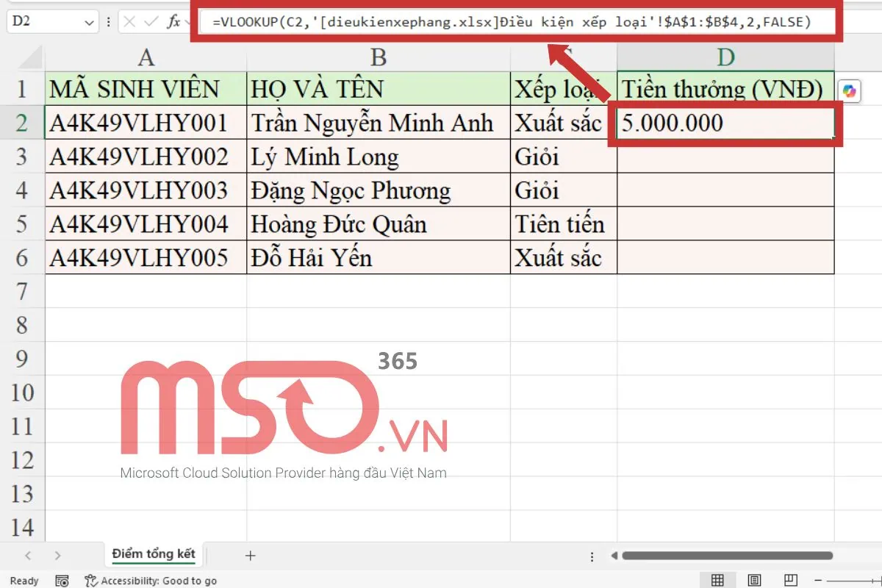This screenshot has width=882, height=588.
Task: Select the column A header
Action: coord(146,57)
